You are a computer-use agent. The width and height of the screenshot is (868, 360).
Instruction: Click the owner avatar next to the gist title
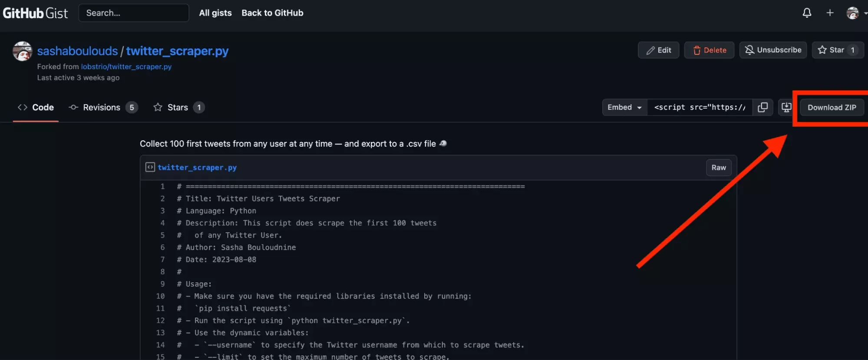pos(23,51)
